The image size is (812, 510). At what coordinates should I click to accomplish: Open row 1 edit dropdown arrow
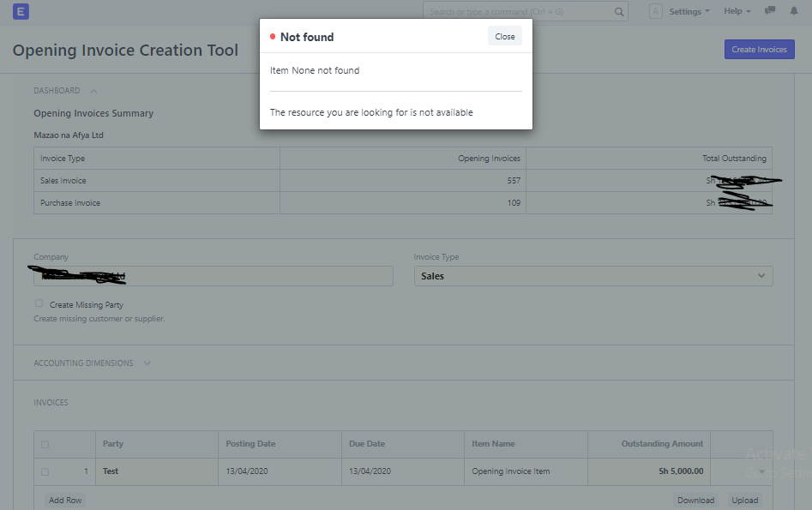click(x=761, y=471)
